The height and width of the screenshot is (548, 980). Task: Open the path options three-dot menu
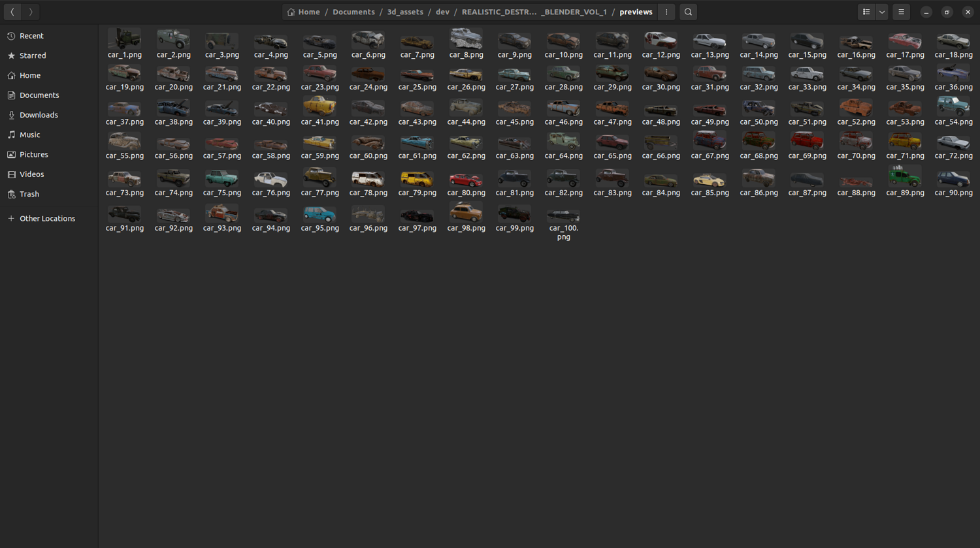click(x=666, y=12)
